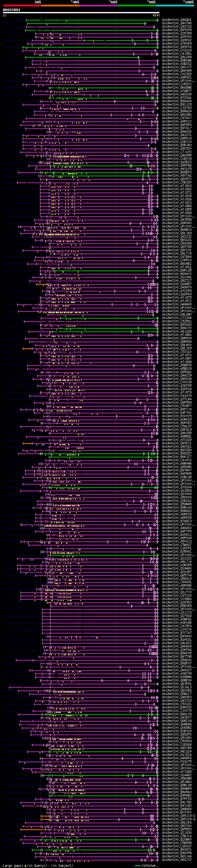Select the UniRef100_Q1HH32 label

click(x=177, y=40)
